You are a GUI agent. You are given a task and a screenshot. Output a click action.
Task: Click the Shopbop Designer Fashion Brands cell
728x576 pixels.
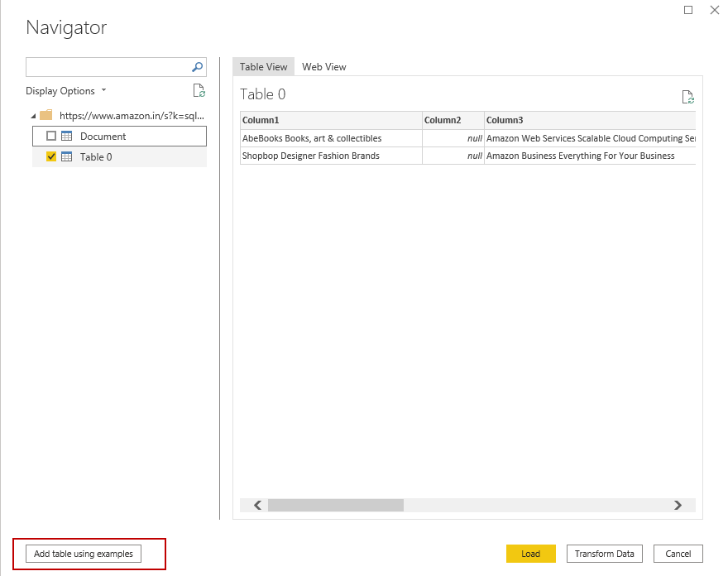point(331,156)
